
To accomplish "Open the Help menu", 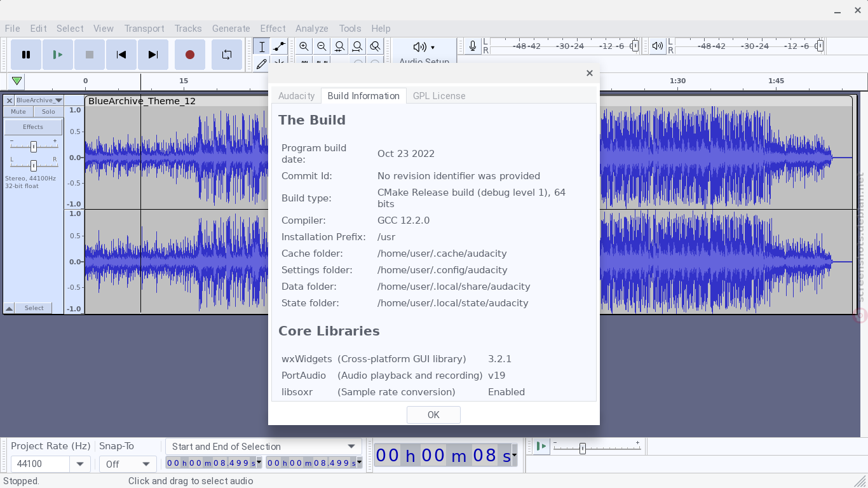I will (381, 29).
